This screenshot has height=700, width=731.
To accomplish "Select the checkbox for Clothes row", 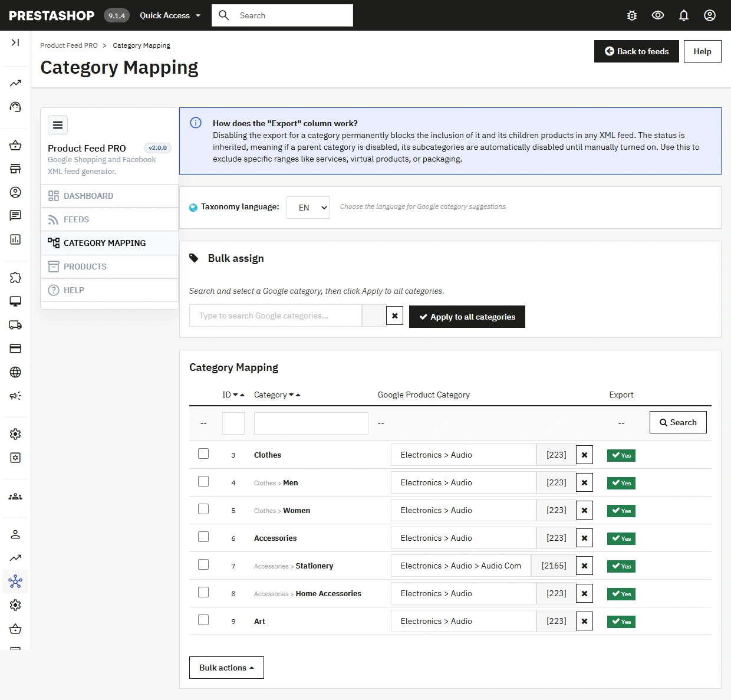I will click(203, 453).
